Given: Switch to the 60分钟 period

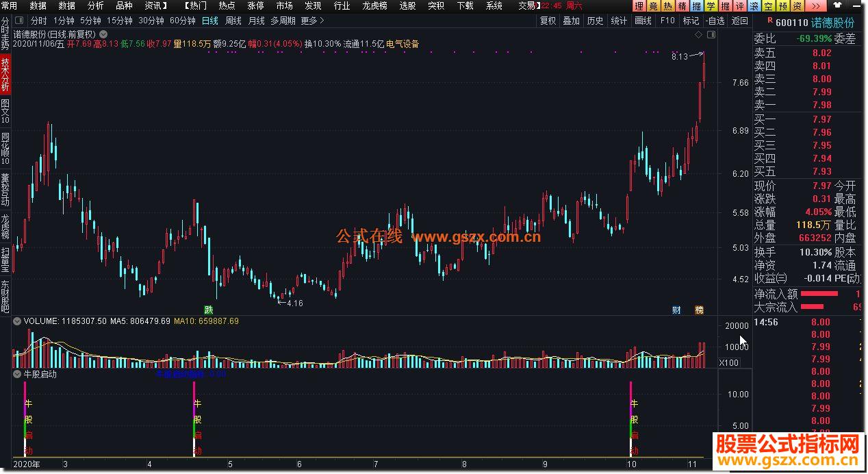Looking at the screenshot, I should pos(183,21).
